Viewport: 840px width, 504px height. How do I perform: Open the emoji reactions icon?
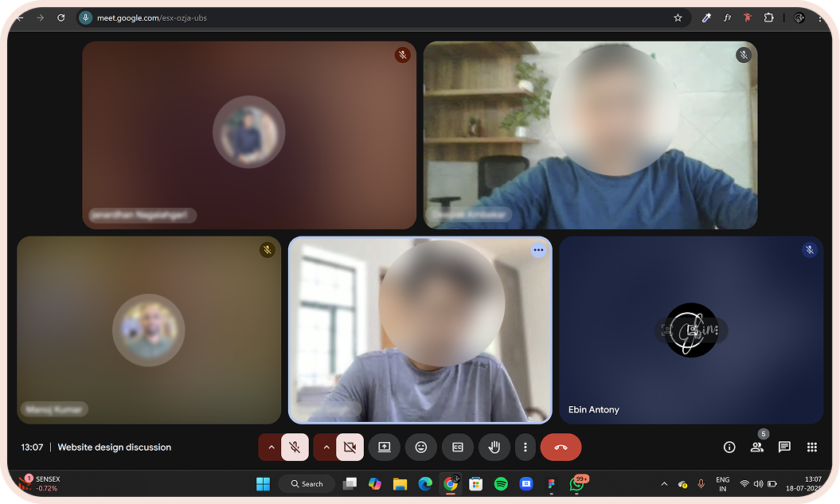pos(421,447)
